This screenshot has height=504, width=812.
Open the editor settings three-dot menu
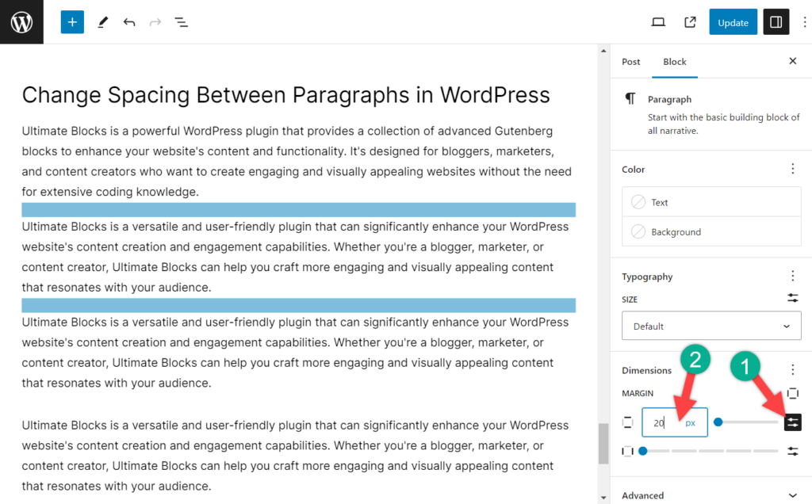pos(805,21)
